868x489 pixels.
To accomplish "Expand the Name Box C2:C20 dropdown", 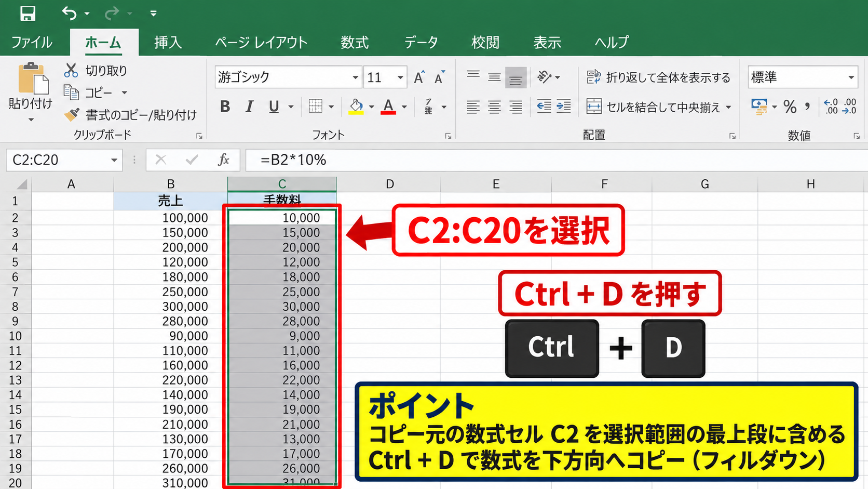I will pyautogui.click(x=114, y=160).
